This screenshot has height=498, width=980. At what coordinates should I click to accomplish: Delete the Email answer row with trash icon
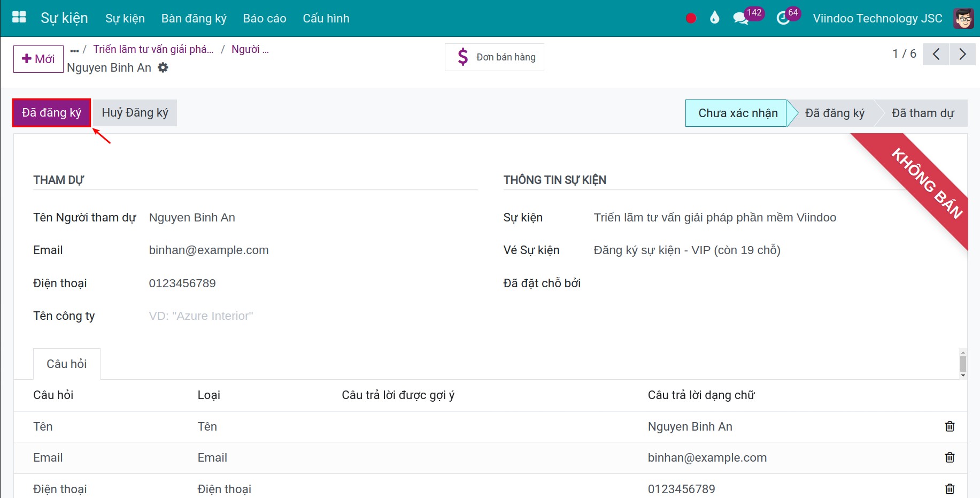point(950,457)
